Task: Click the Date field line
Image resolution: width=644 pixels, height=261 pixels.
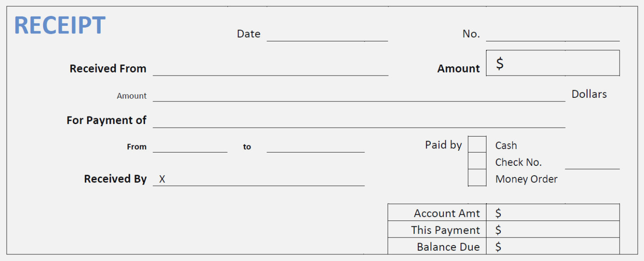Action: click(327, 35)
